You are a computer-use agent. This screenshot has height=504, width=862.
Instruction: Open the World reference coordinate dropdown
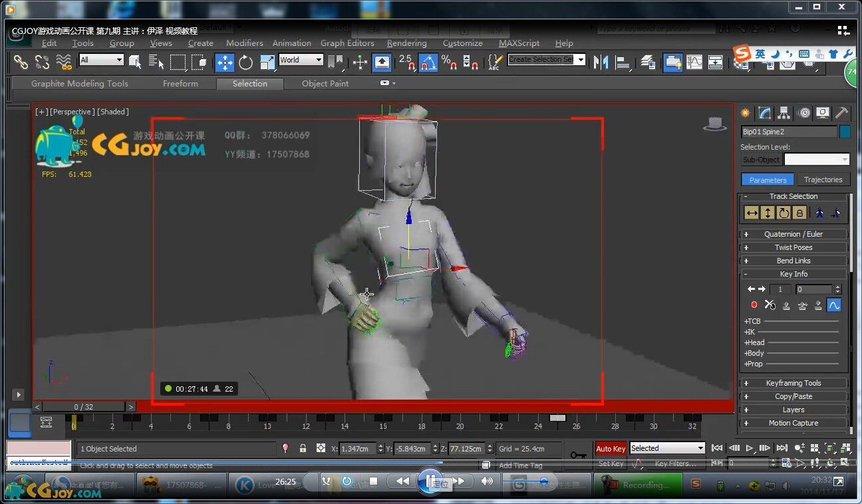(301, 60)
